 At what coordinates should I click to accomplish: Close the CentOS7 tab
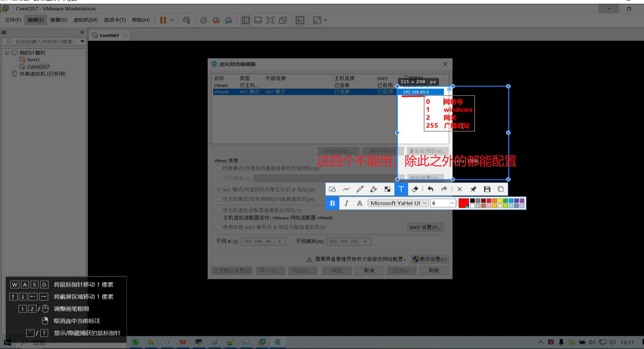click(125, 35)
